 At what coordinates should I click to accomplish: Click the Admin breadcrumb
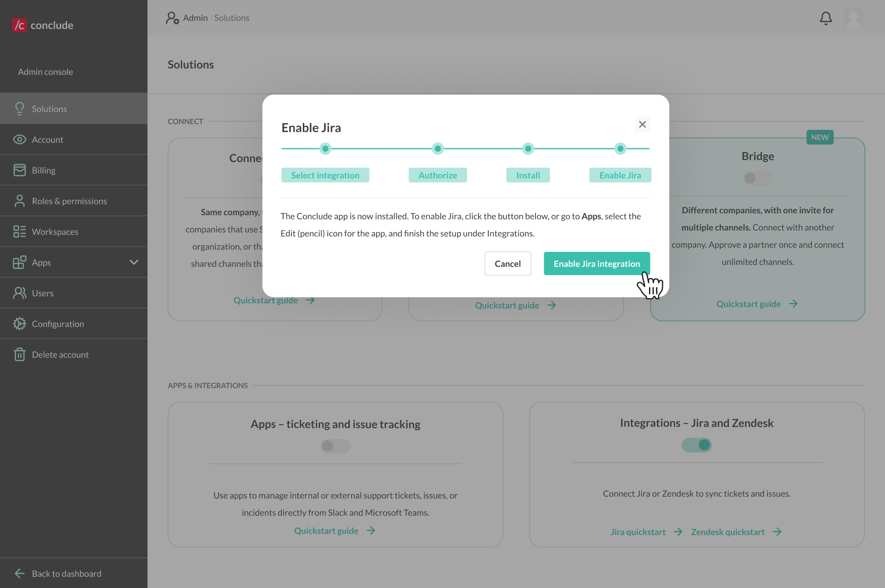pos(195,18)
